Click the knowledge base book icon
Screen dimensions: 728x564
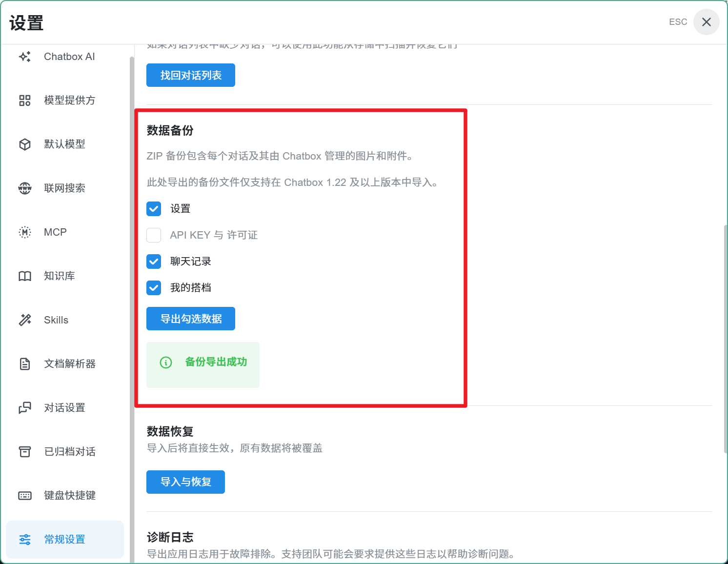click(25, 276)
